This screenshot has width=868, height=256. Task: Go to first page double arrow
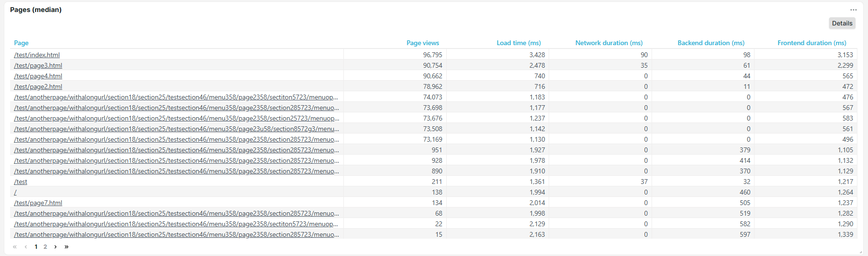(x=15, y=246)
